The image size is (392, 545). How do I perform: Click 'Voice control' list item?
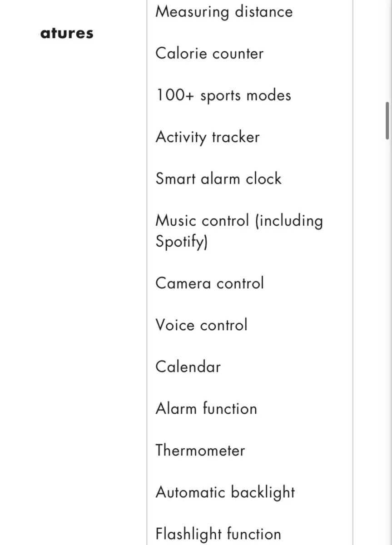pyautogui.click(x=201, y=325)
